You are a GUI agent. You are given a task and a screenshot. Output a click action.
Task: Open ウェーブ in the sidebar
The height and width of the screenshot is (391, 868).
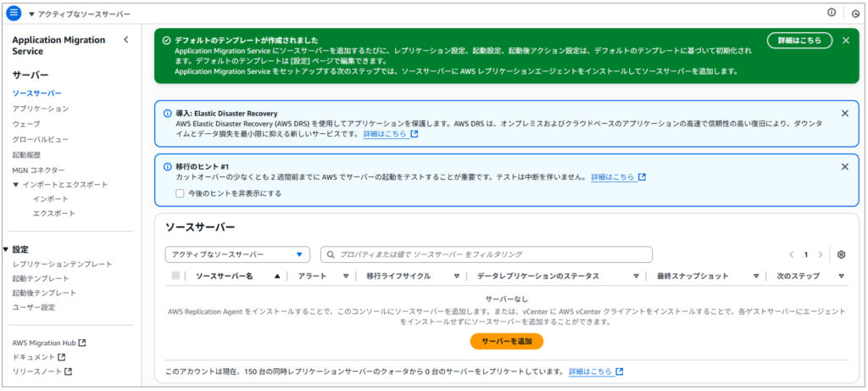coord(26,124)
